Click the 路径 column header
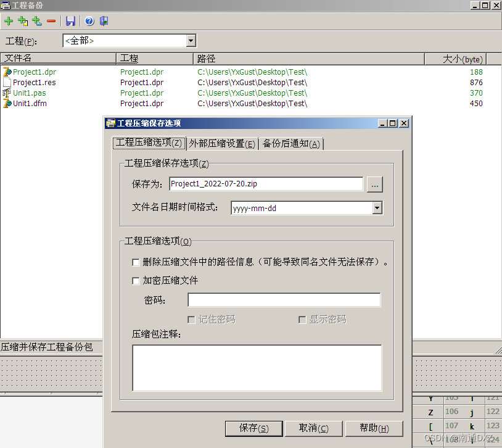 [x=309, y=59]
